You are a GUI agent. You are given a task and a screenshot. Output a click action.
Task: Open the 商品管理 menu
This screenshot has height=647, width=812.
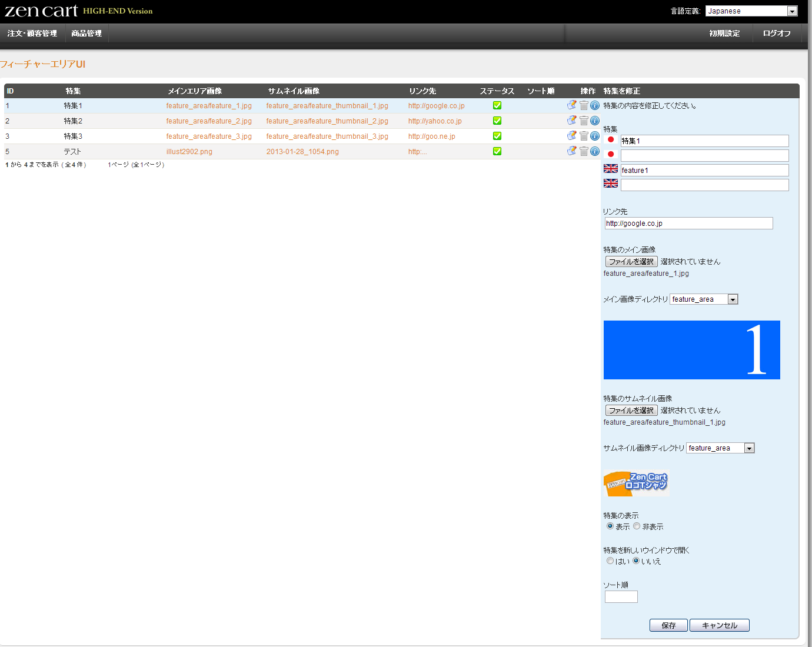(86, 34)
